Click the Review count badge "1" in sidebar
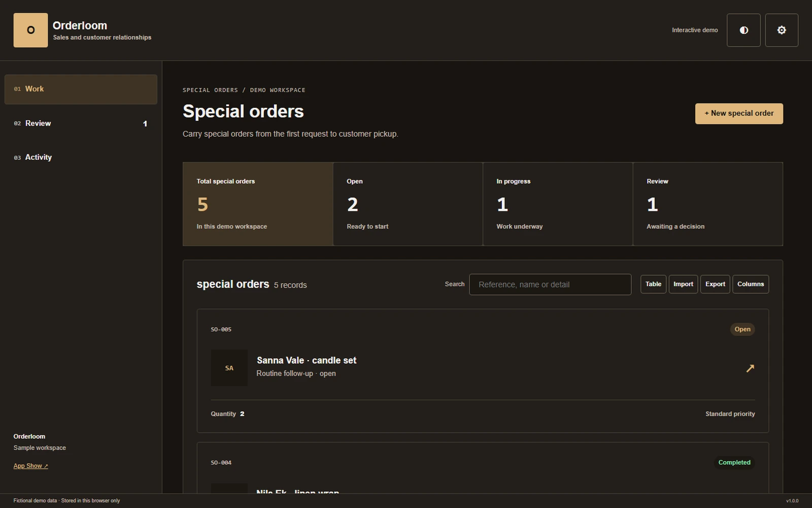Screen dimensions: 812x508 [145, 123]
